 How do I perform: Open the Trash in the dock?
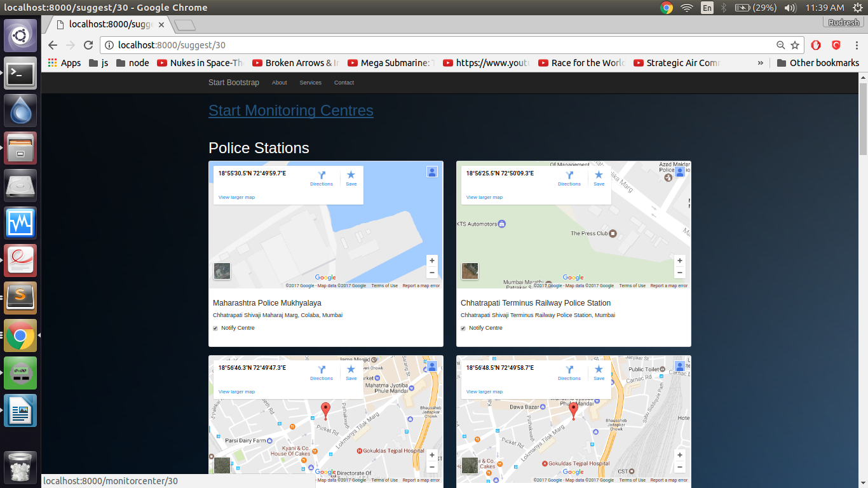[x=20, y=467]
